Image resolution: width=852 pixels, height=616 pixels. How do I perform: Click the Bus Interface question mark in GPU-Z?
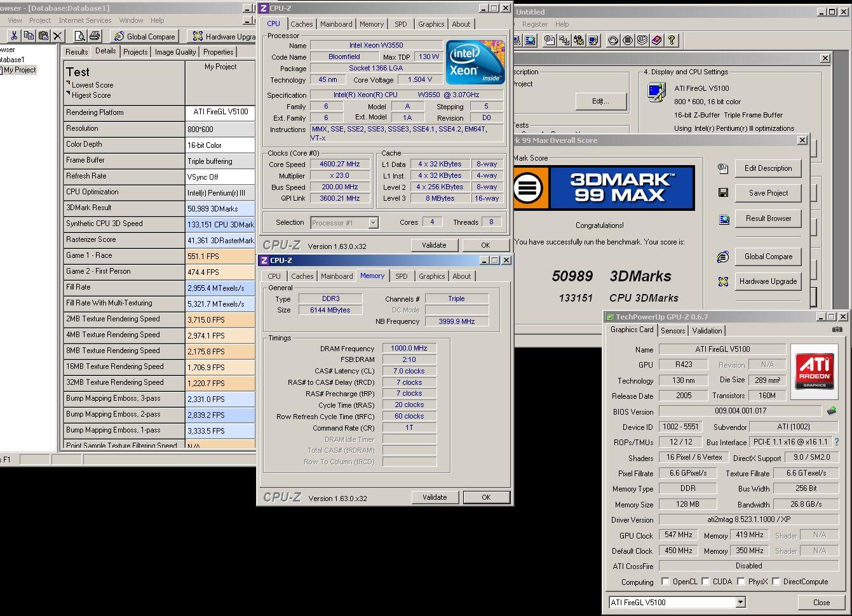837,442
